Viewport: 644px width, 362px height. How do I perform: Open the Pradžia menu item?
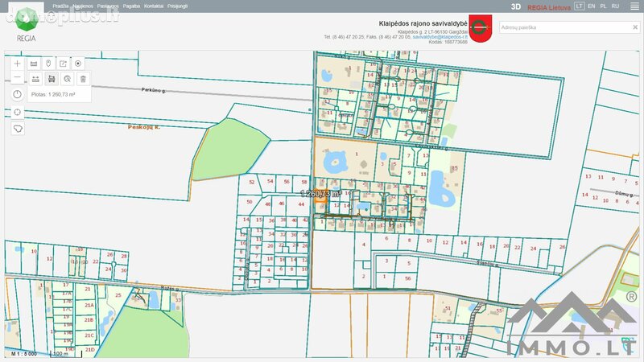(60, 6)
